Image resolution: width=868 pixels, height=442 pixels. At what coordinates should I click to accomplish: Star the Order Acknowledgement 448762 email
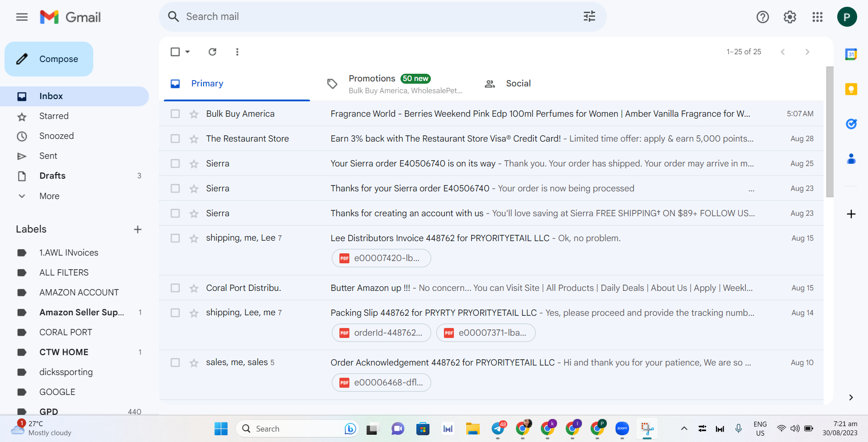(x=194, y=363)
